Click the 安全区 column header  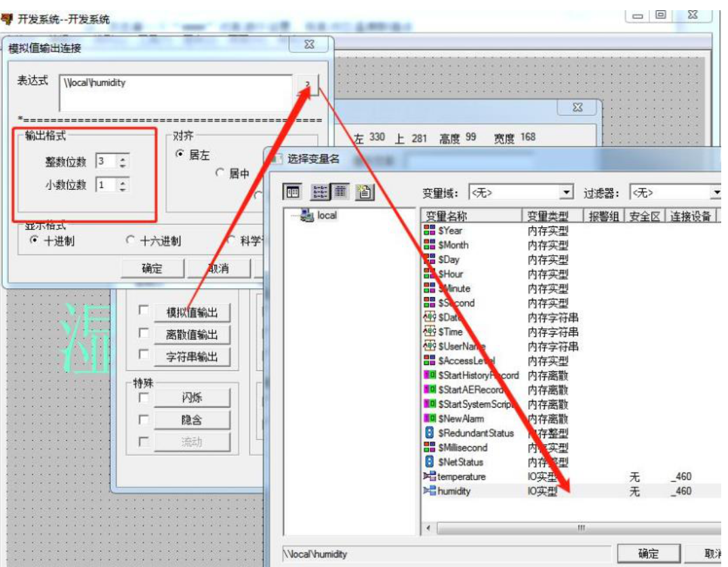click(x=645, y=216)
